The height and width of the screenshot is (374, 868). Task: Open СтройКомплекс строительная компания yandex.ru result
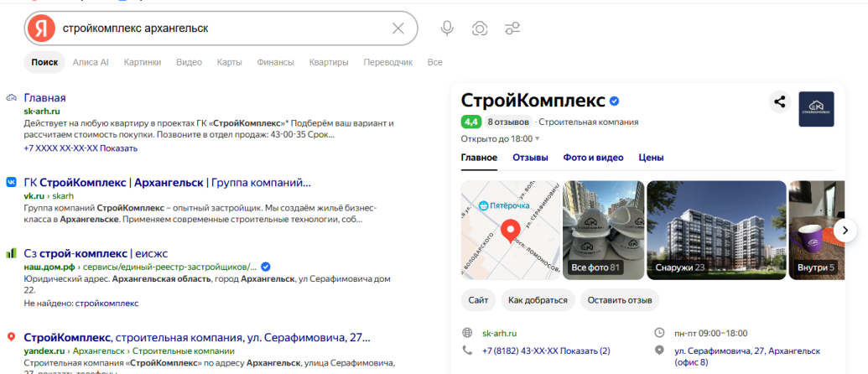(x=197, y=337)
